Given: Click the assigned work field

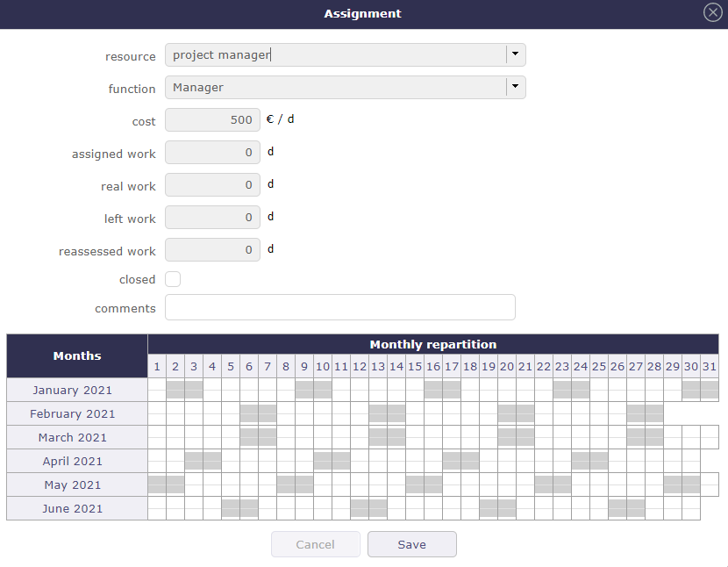Looking at the screenshot, I should point(212,152).
